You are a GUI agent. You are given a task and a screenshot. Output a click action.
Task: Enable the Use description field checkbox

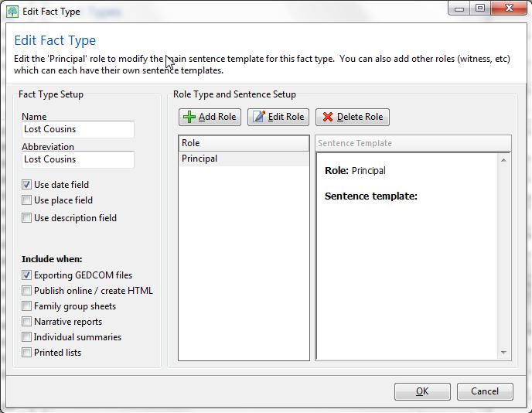coord(26,217)
